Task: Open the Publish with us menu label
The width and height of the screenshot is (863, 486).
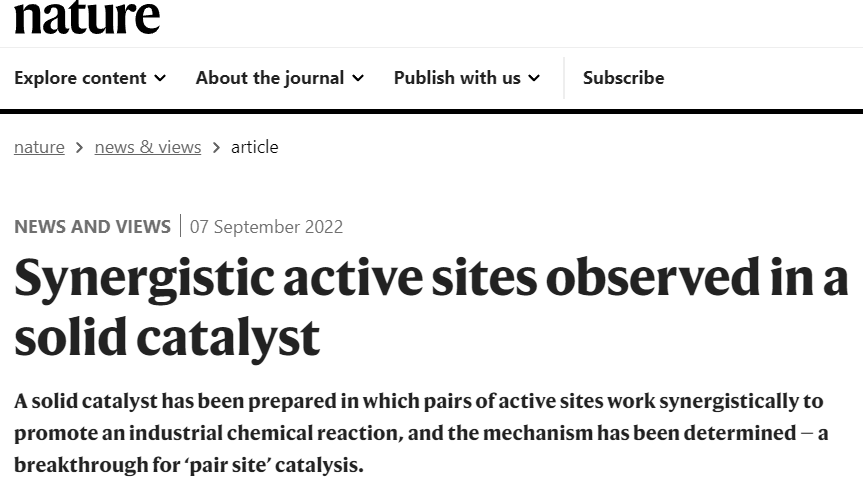Action: (457, 78)
